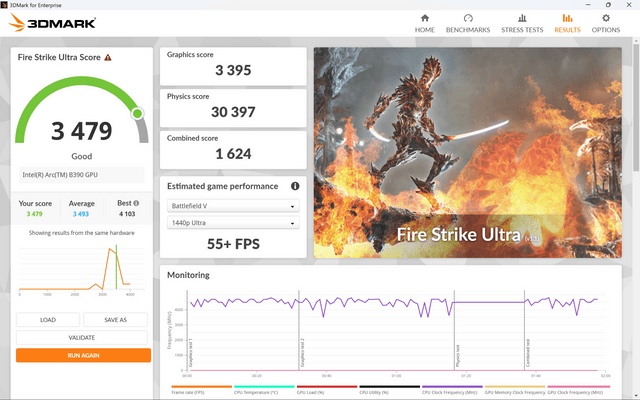Expand the Battlefield V game dropdown

pyautogui.click(x=233, y=206)
